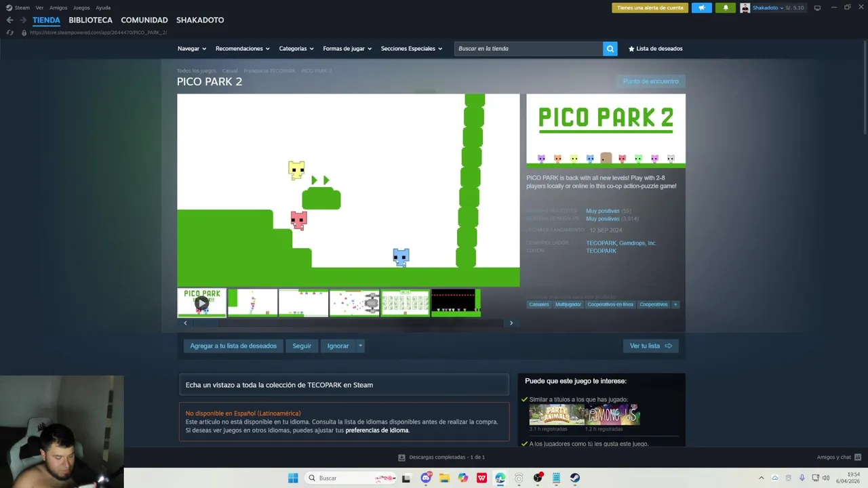Switch to the TIENDA tab

[46, 20]
